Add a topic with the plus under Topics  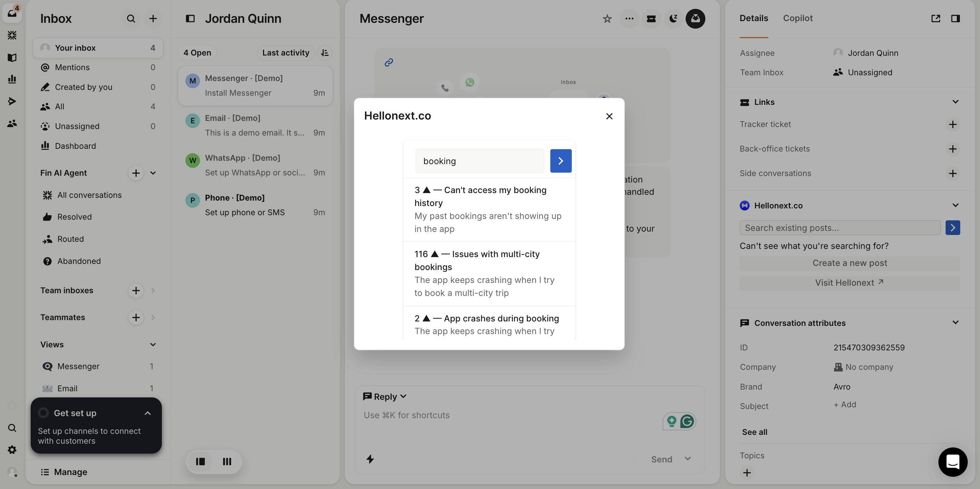pyautogui.click(x=747, y=473)
